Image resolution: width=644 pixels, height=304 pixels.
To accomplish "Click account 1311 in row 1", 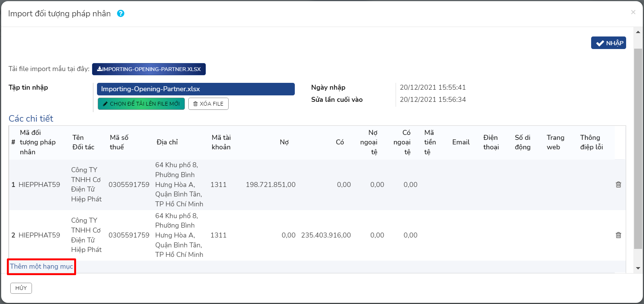I will pyautogui.click(x=218, y=185).
